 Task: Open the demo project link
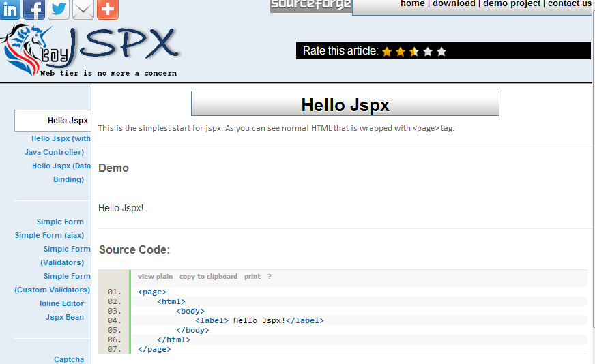(512, 4)
